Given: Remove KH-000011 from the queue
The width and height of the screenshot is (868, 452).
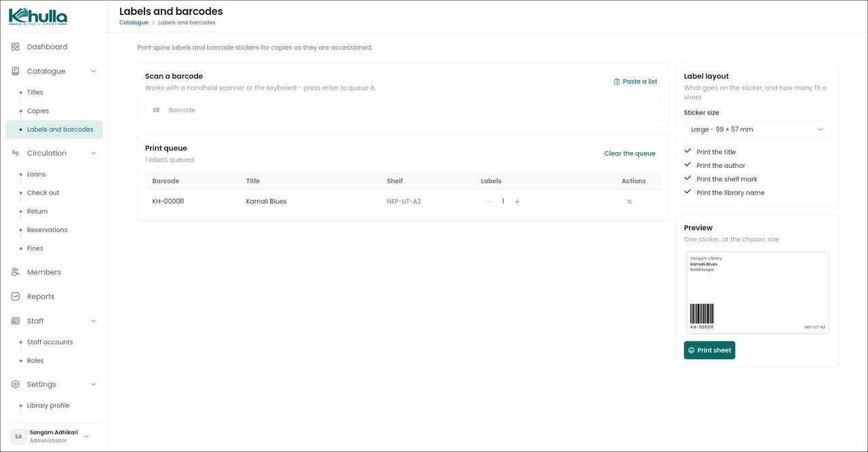Looking at the screenshot, I should click(629, 202).
